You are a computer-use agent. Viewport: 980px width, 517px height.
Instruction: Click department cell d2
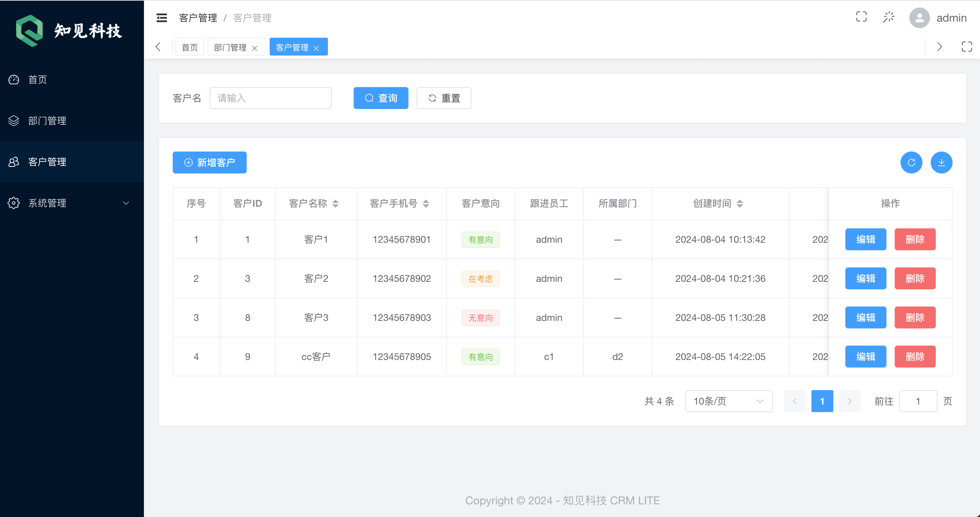[x=617, y=357]
